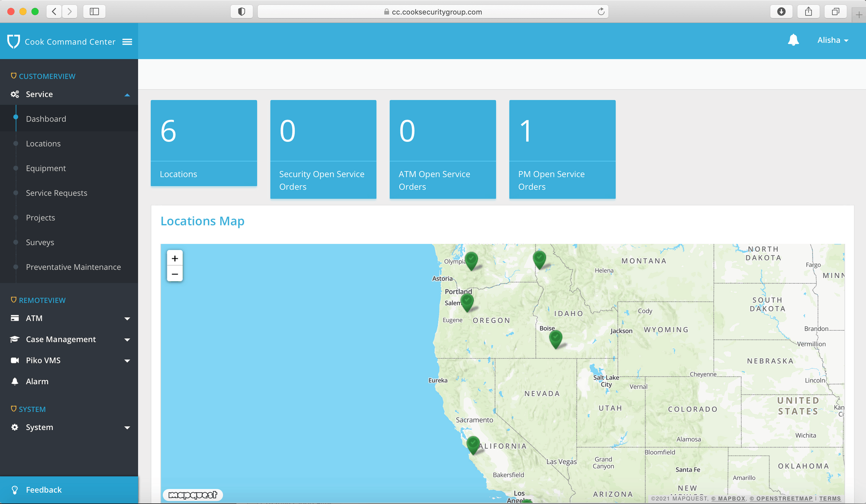Viewport: 866px width, 504px height.
Task: Click the Locations summary tile showing 6
Action: coord(204,143)
